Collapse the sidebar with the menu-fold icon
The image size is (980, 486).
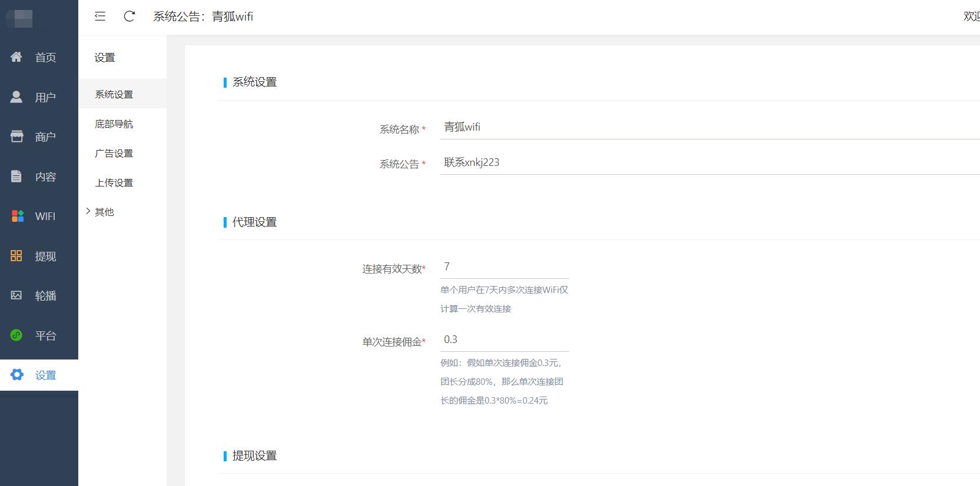[100, 16]
